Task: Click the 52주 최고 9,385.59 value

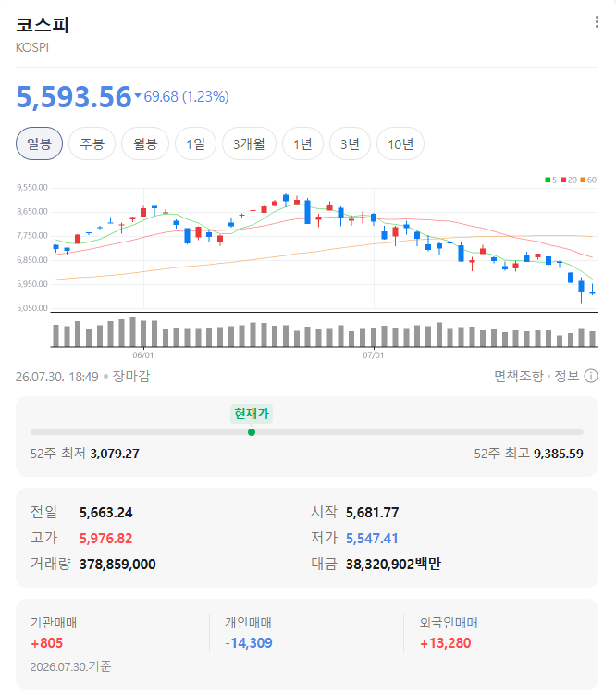Action: point(559,454)
